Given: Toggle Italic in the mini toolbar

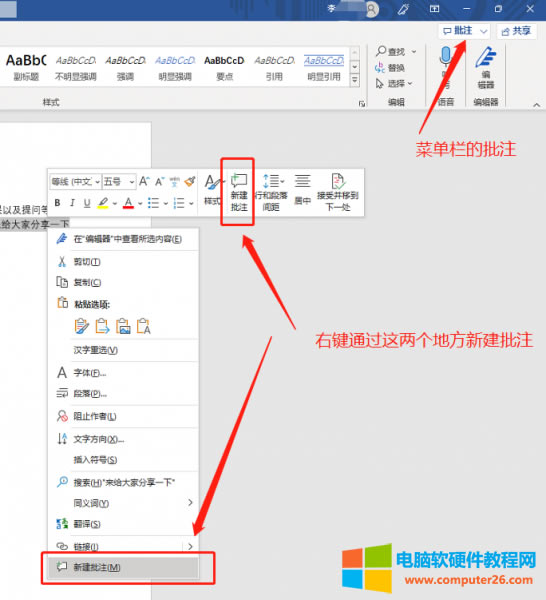Looking at the screenshot, I should click(72, 203).
